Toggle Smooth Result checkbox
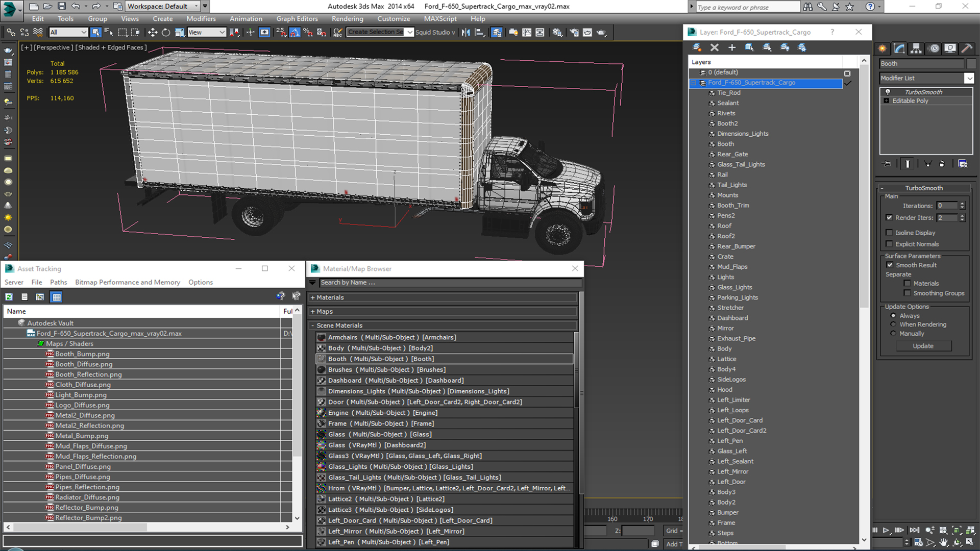This screenshot has height=551, width=980. (x=890, y=265)
